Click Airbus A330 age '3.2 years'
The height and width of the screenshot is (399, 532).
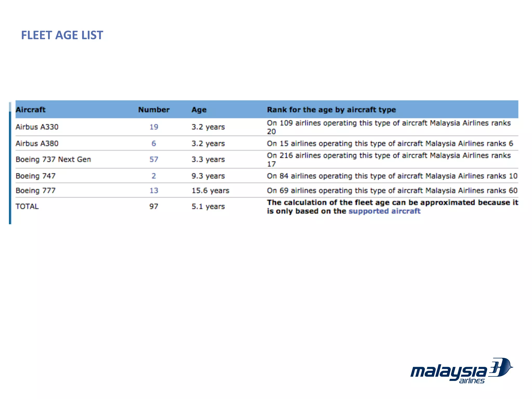coord(208,127)
